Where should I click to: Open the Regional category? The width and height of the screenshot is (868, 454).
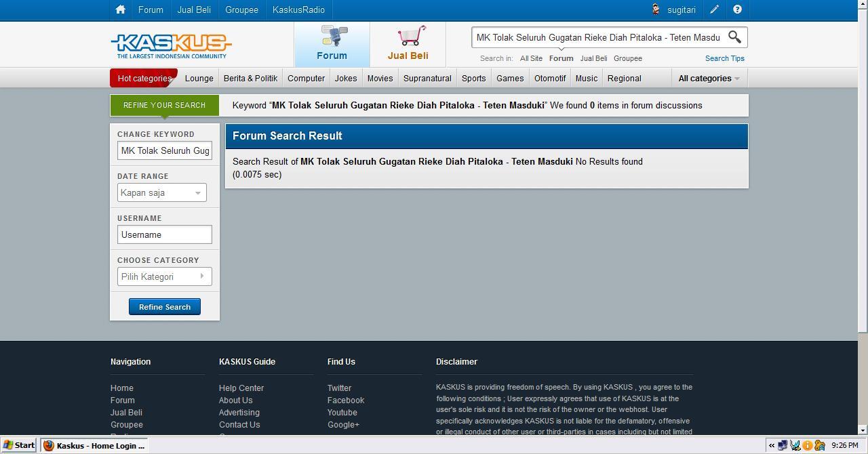tap(625, 78)
